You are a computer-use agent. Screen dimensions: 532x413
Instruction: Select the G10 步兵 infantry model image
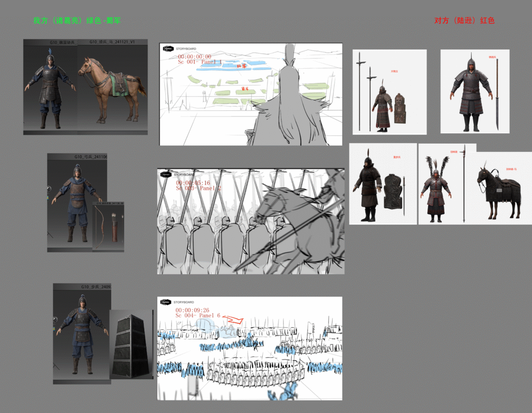click(x=81, y=333)
